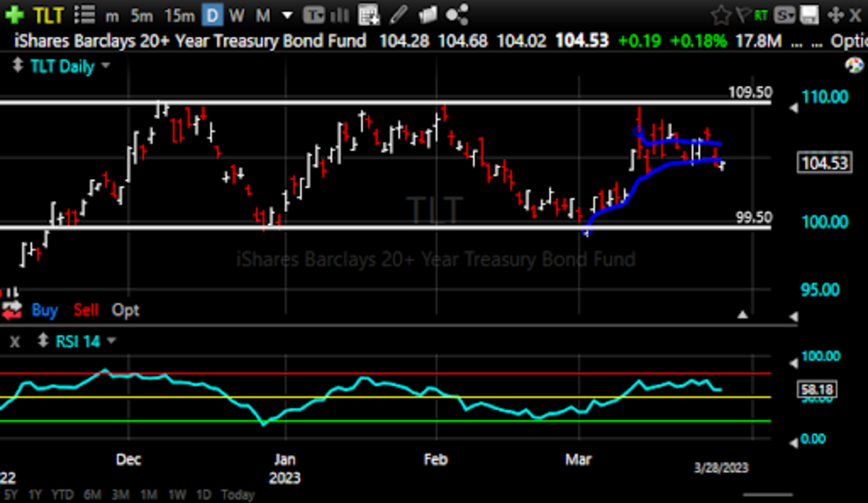
Task: Click the green plus add symbol icon
Action: coord(16,15)
